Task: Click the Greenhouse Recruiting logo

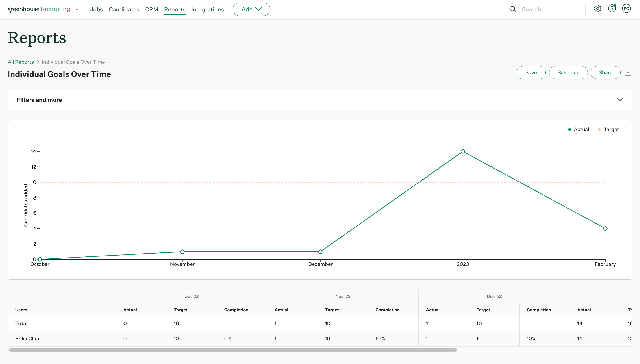Action: (39, 9)
